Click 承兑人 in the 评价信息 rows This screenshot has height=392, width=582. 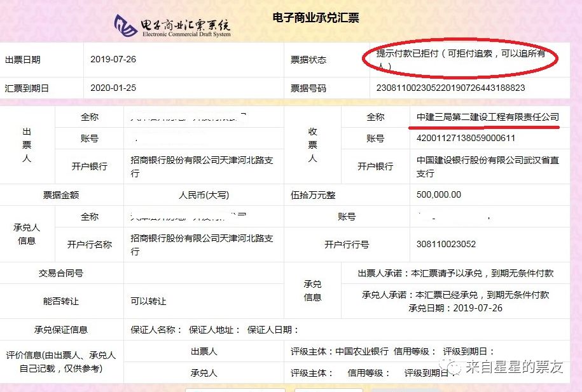click(204, 373)
